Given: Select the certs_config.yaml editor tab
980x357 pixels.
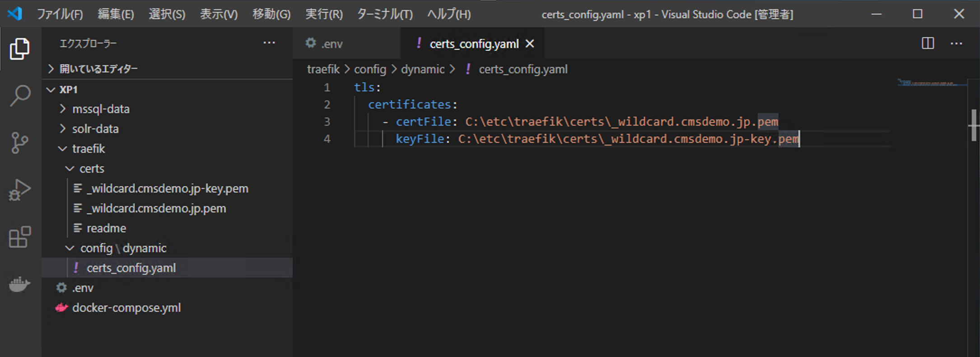Looking at the screenshot, I should (472, 44).
